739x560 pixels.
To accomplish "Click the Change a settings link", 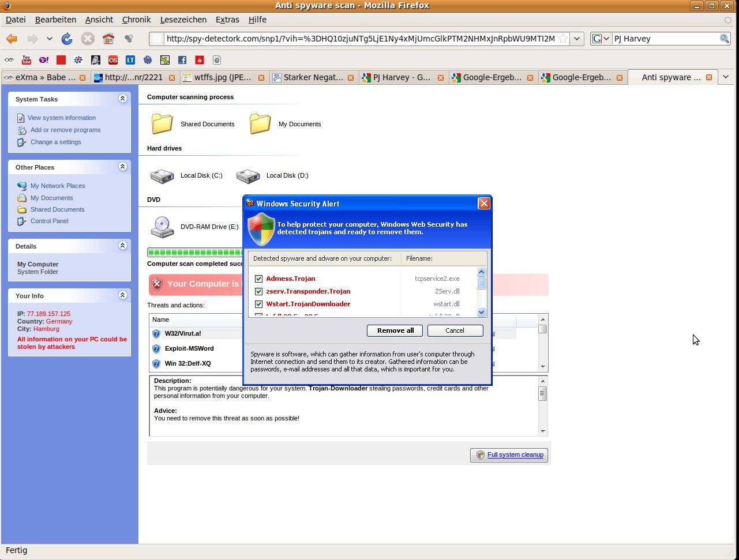I will tap(56, 142).
